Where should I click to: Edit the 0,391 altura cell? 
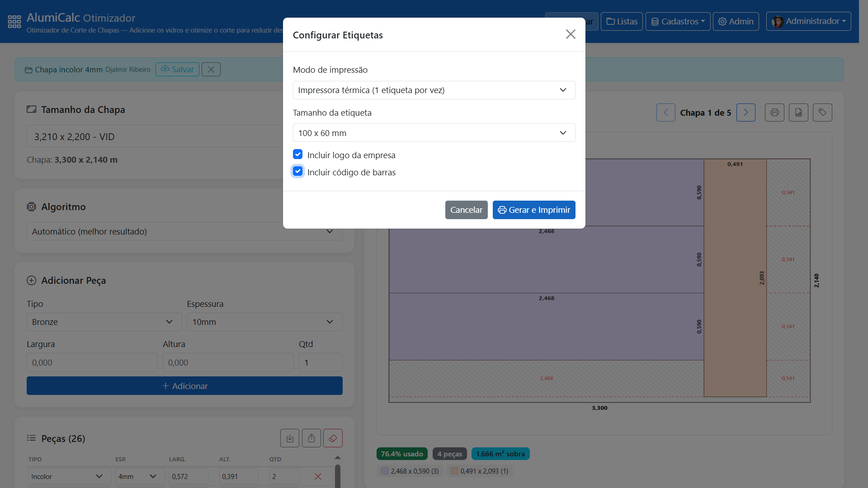239,476
